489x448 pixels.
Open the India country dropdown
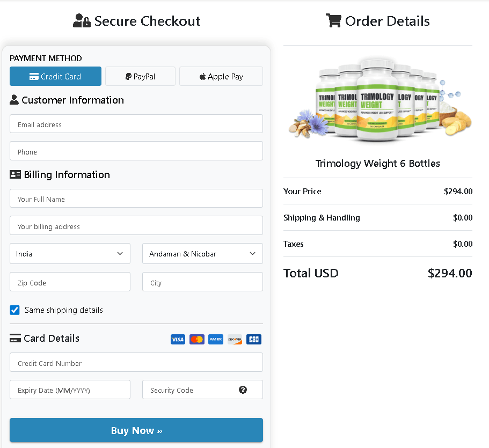70,254
